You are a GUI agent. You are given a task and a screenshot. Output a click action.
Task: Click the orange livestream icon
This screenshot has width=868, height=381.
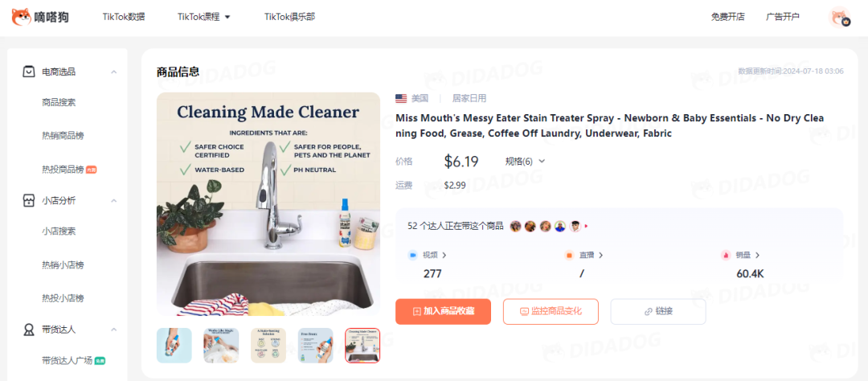(x=568, y=256)
